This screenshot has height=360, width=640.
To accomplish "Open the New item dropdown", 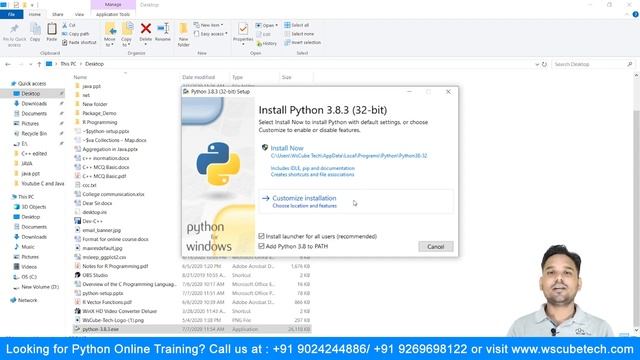I will pyautogui.click(x=208, y=25).
